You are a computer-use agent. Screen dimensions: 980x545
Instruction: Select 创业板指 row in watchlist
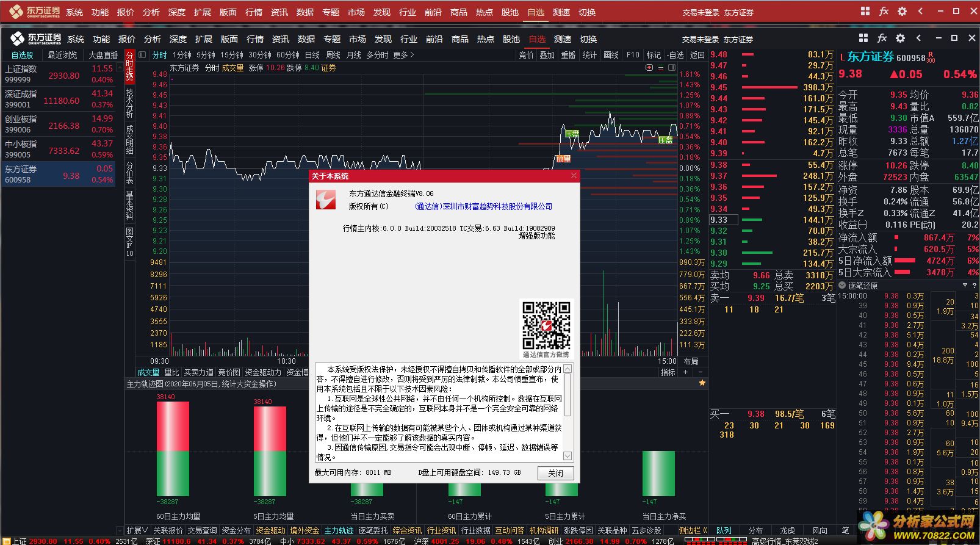tap(59, 124)
